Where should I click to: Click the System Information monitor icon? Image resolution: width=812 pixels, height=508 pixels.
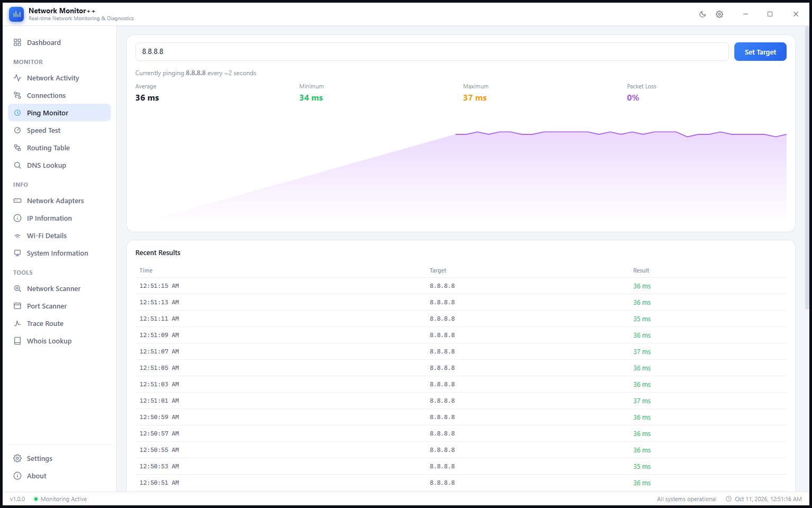click(17, 253)
